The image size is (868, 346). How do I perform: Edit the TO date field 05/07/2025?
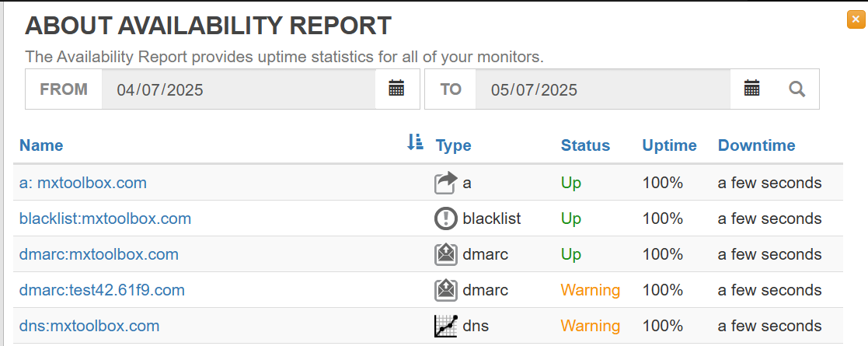(x=603, y=89)
